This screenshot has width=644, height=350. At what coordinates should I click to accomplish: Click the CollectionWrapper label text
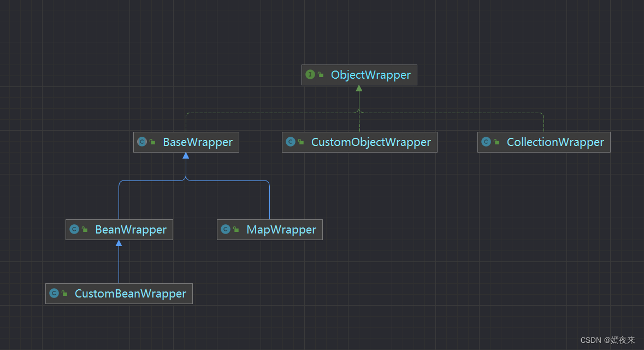click(556, 142)
